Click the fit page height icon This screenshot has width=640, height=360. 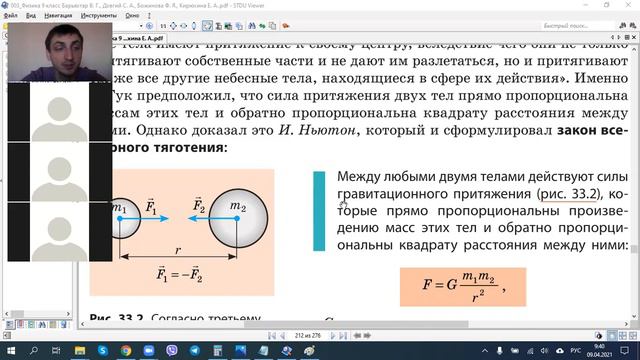point(194,26)
